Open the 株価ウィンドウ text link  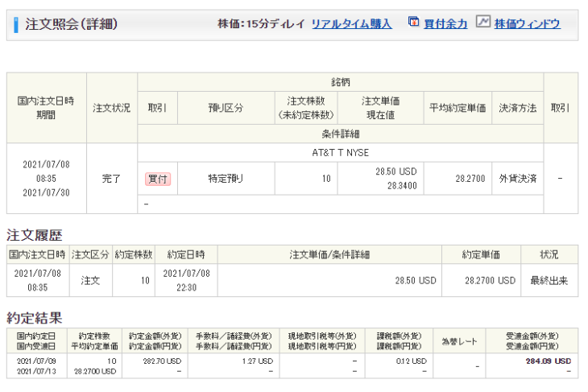(527, 24)
